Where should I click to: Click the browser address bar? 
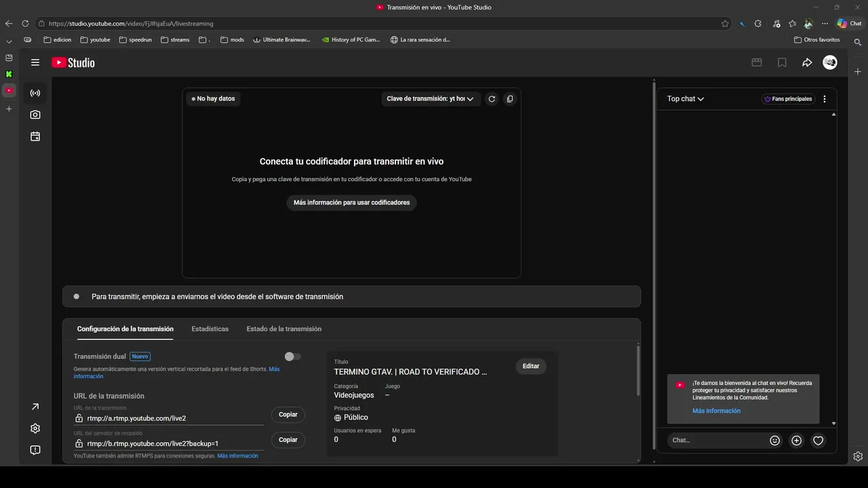(x=384, y=23)
